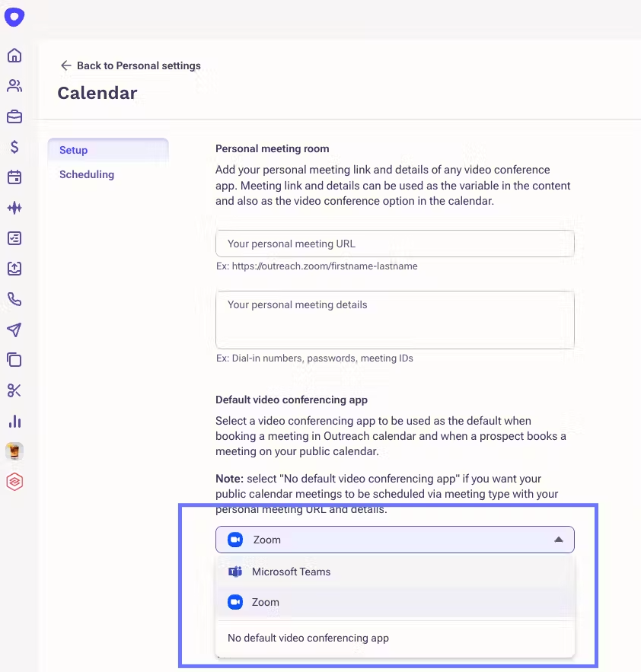Click the personal meeting URL field
The height and width of the screenshot is (672, 641).
pos(394,243)
